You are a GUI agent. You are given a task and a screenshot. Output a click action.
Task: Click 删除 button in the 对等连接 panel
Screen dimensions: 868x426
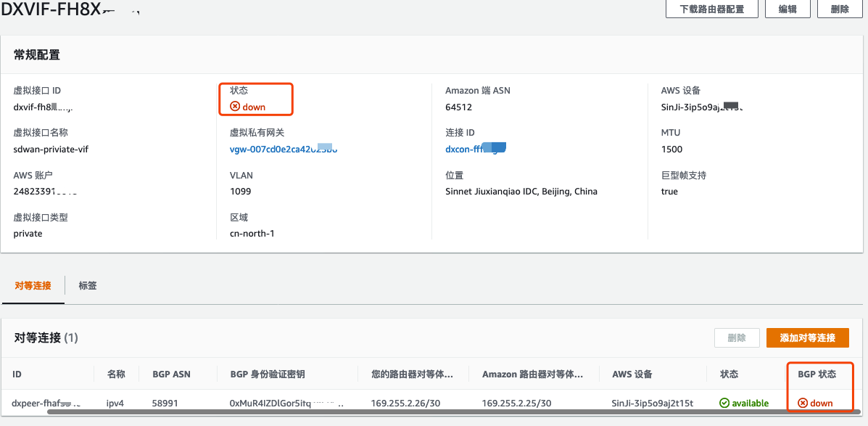point(737,337)
